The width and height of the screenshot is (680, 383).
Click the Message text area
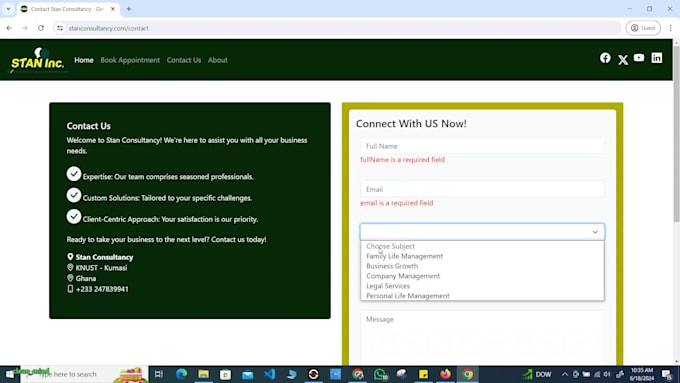[482, 337]
